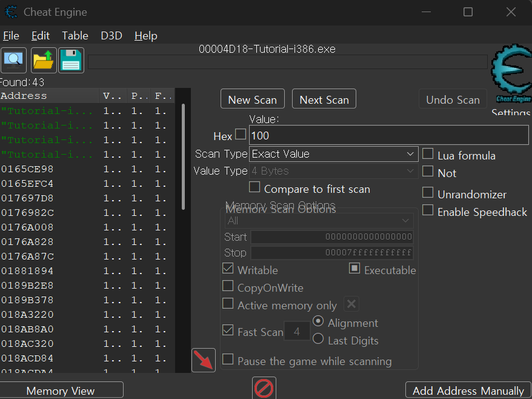
Task: Click the floppy disk save icon
Action: tap(71, 60)
